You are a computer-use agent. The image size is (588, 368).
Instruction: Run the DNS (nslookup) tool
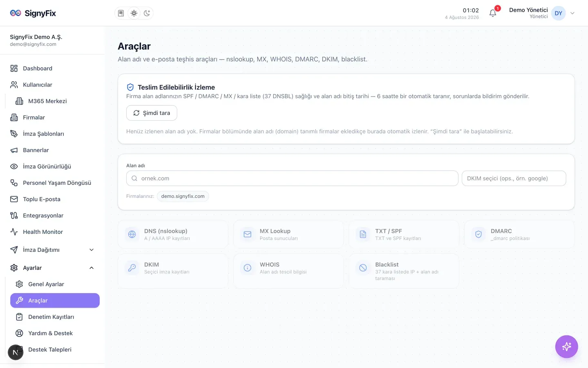click(173, 234)
